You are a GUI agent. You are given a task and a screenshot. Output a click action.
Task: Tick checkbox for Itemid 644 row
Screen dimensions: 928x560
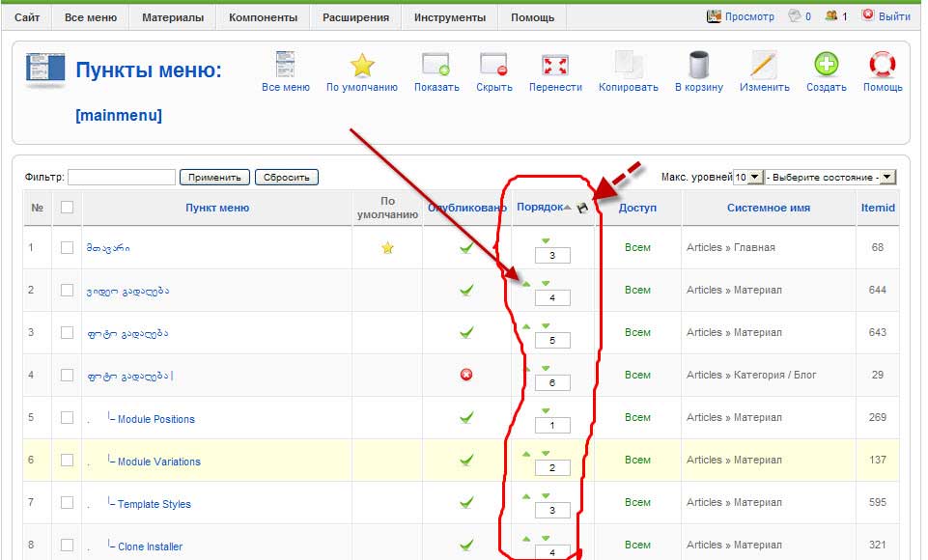pyautogui.click(x=67, y=290)
